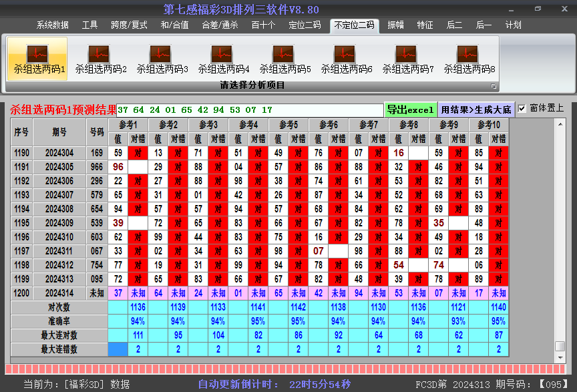The image size is (577, 392).
Task: Switch to the 后二 tab
Action: 455,25
